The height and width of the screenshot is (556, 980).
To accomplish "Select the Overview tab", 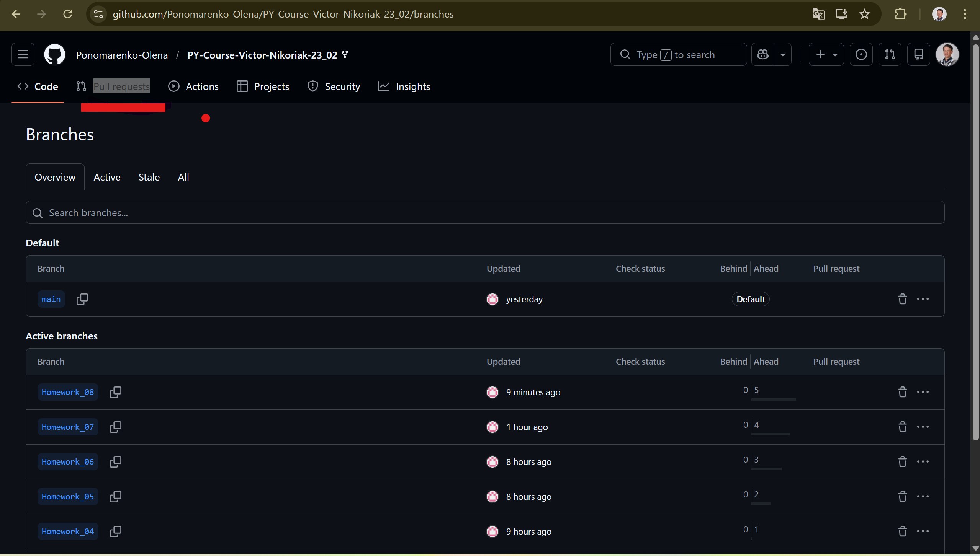I will pyautogui.click(x=55, y=177).
